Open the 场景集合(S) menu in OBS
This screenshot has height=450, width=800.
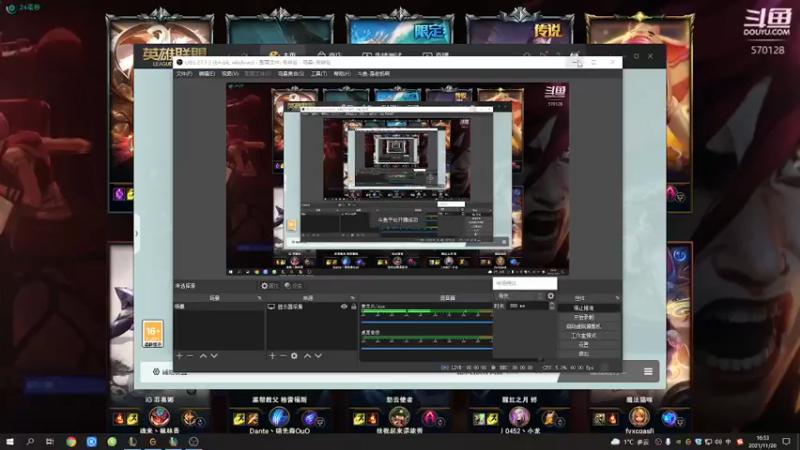(291, 74)
